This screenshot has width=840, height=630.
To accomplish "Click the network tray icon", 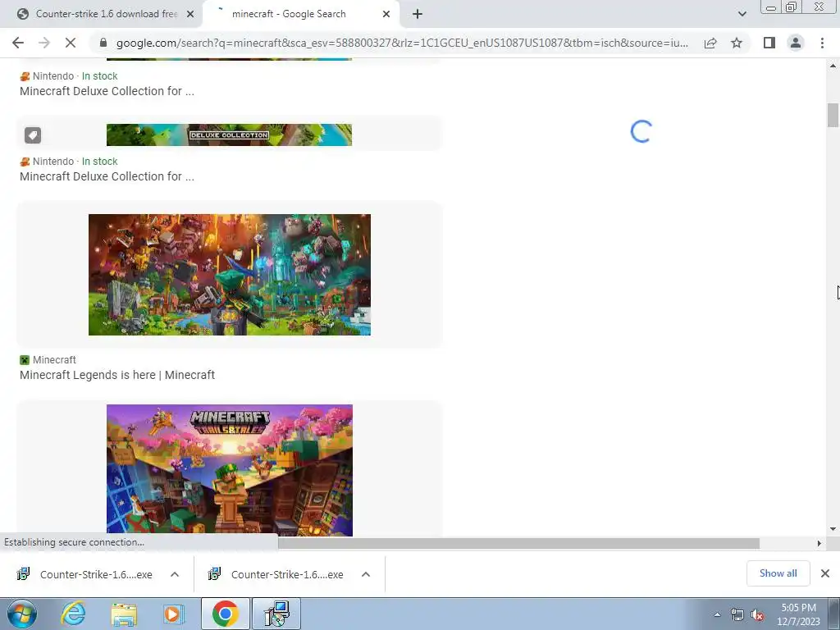I will click(737, 614).
